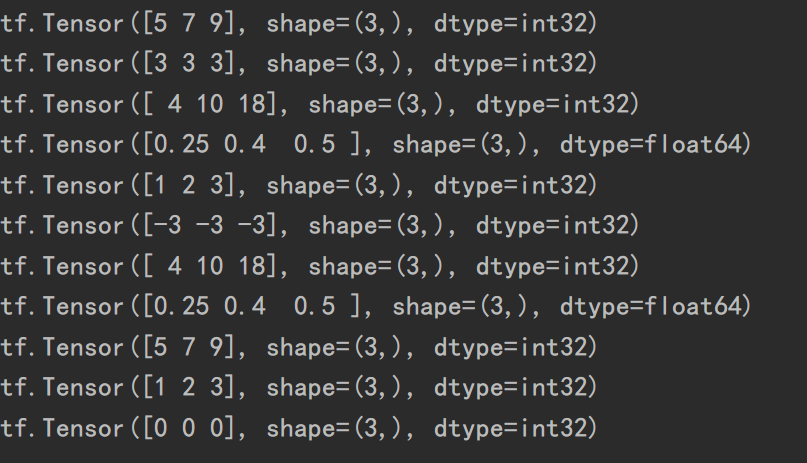Click dtype=float64 on the line above the last [5 7 9]
Image resolution: width=807 pixels, height=463 pixels.
click(x=651, y=307)
